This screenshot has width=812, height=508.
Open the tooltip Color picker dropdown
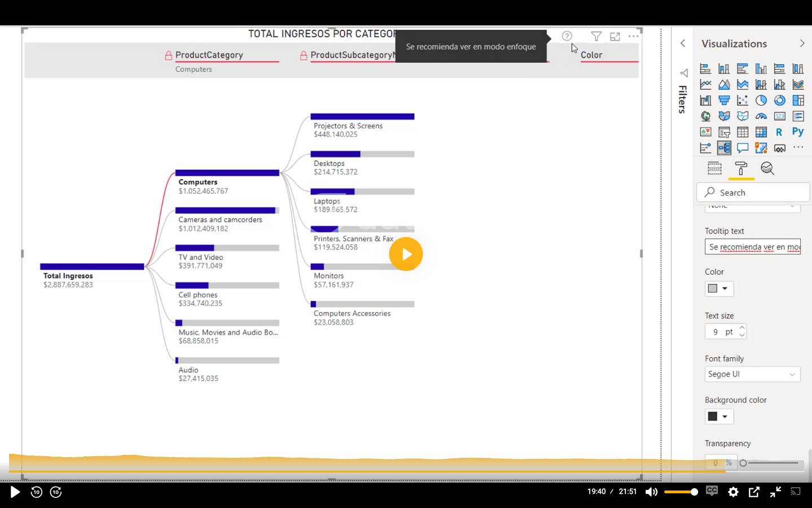point(719,288)
